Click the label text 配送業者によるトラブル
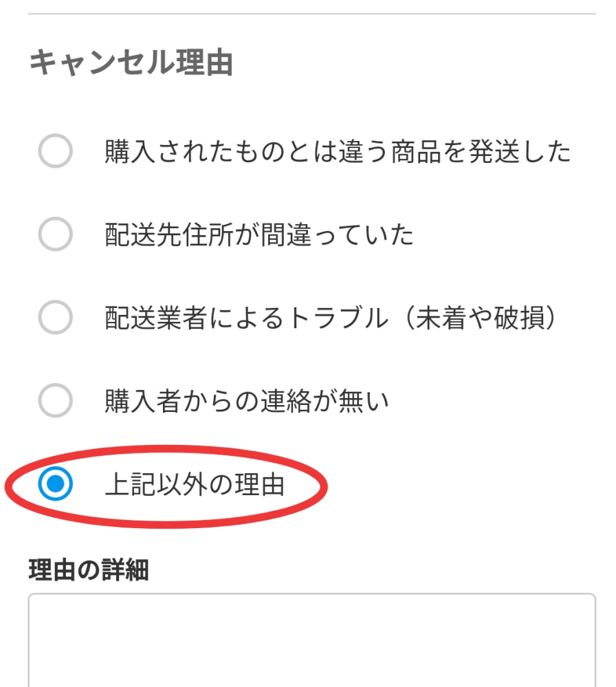Image resolution: width=616 pixels, height=687 pixels. [247, 318]
